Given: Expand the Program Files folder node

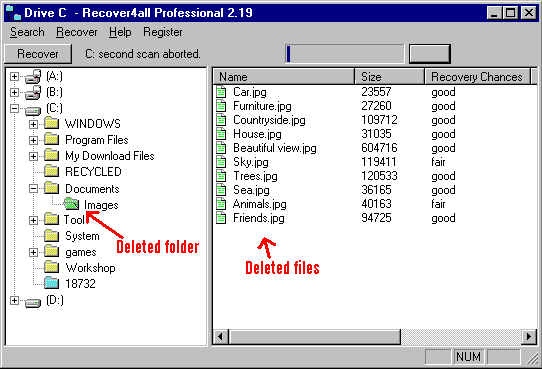Looking at the screenshot, I should [33, 140].
